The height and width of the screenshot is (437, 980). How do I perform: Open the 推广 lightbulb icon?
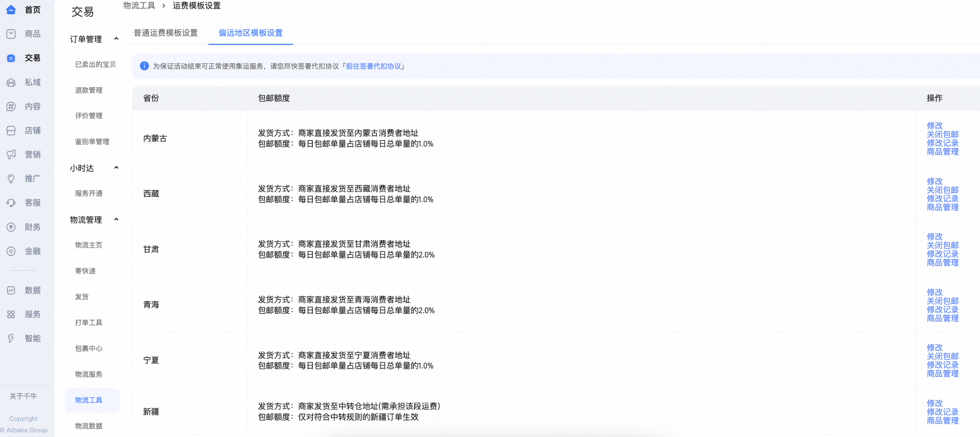tap(11, 179)
